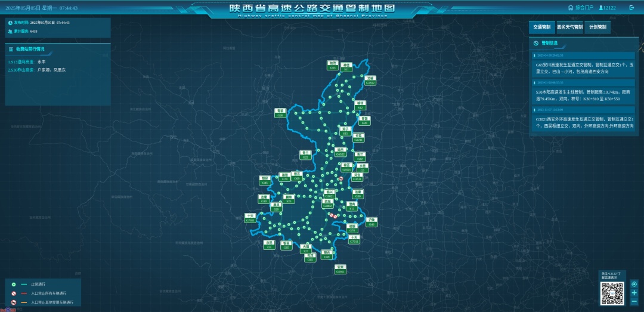Viewport: 644px width, 312px height.
Task: Click the 累计服务 people icon
Action: tap(10, 31)
